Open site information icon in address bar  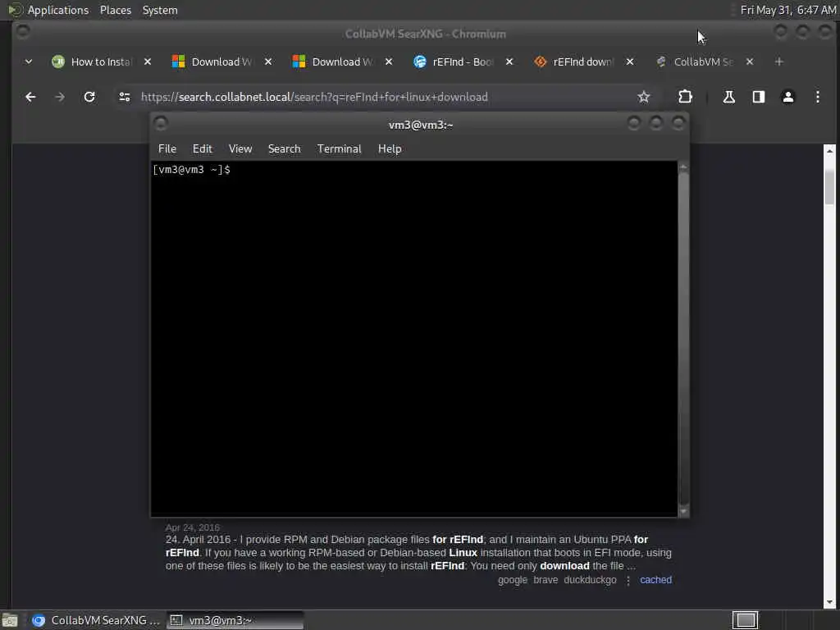[x=125, y=97]
